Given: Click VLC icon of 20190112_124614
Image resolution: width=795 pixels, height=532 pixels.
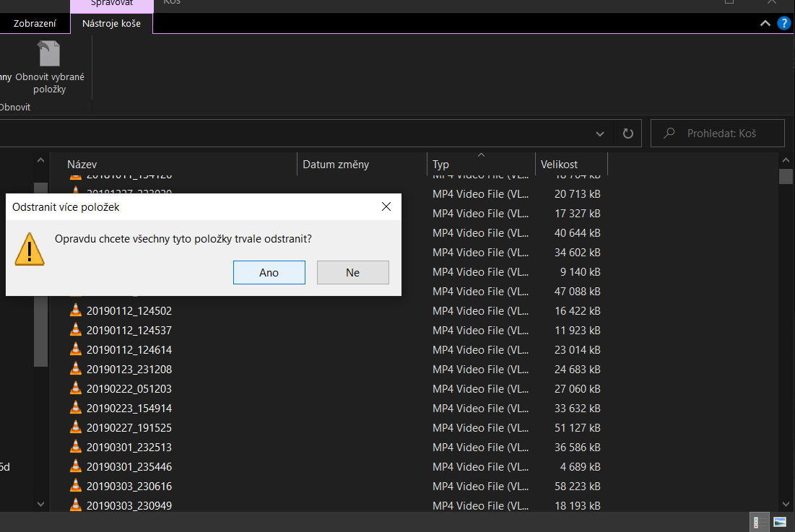Looking at the screenshot, I should [76, 349].
